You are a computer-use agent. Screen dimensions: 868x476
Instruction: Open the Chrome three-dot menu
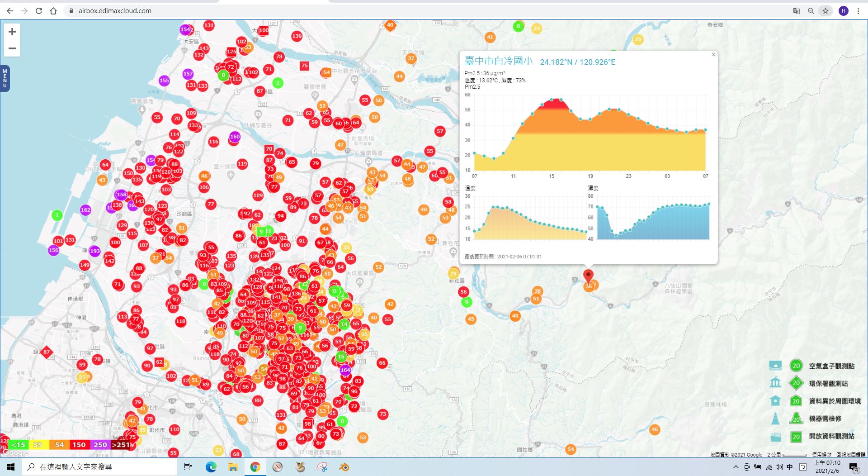pos(858,11)
